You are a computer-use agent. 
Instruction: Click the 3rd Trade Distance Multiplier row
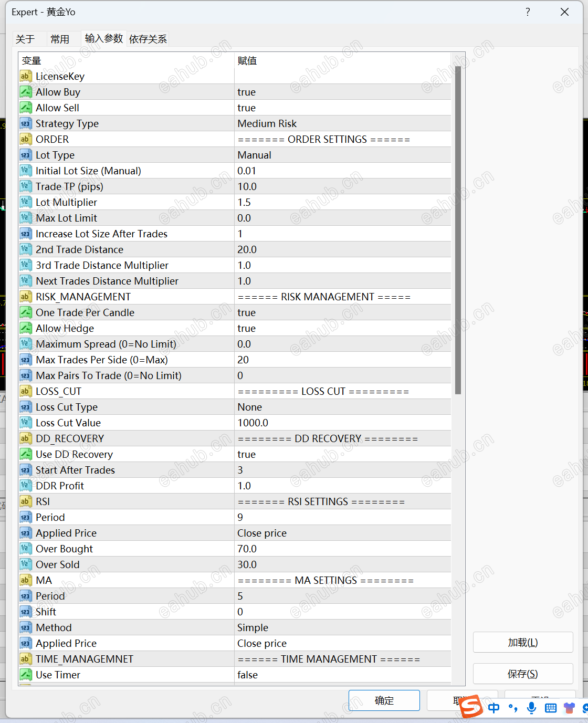235,265
